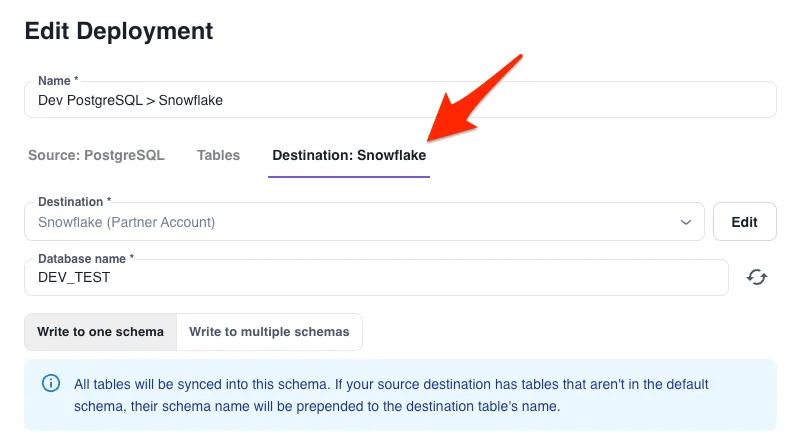Open the Snowflake (Partner Account) combo box
The image size is (794, 437).
point(364,222)
